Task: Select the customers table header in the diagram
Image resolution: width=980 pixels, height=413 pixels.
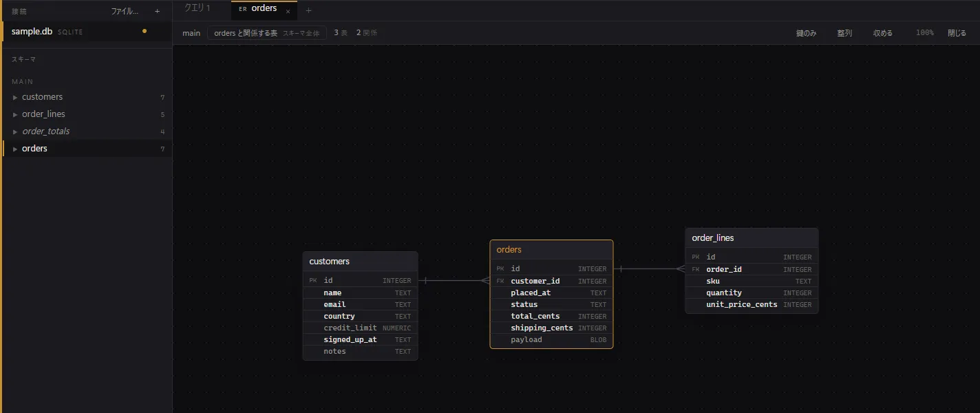Action: coord(360,262)
